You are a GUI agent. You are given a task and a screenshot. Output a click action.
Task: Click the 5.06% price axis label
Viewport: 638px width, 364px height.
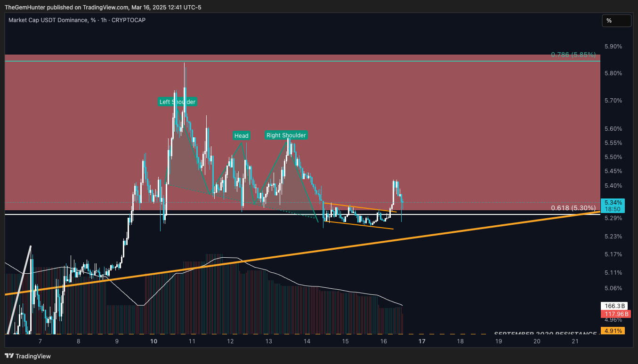613,288
